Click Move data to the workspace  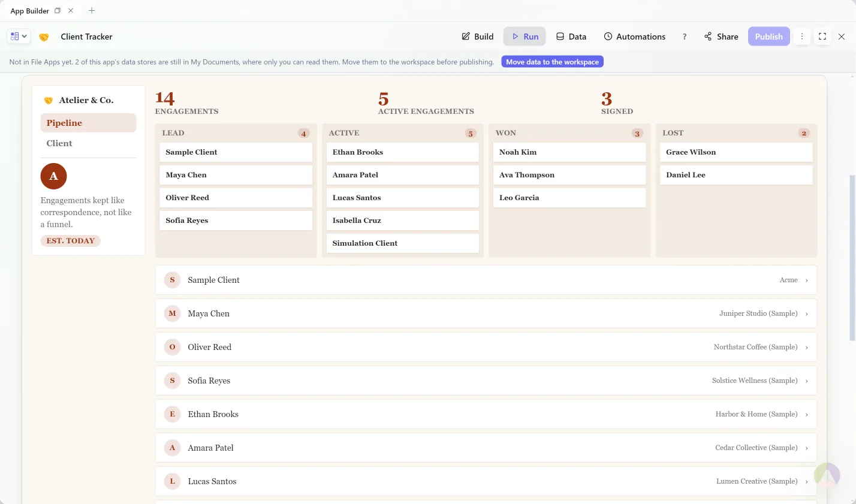click(x=553, y=62)
